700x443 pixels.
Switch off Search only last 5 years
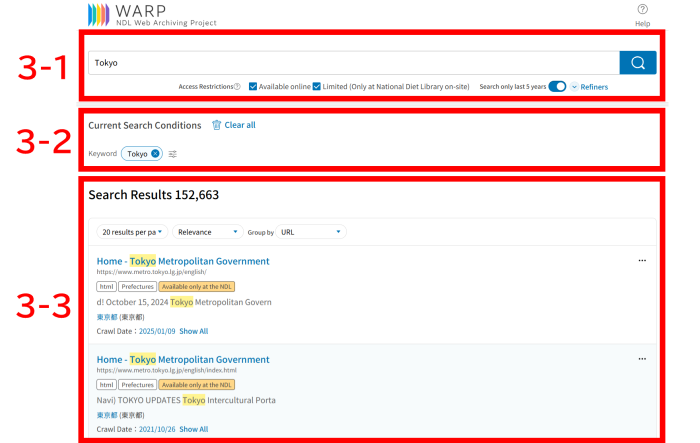(x=557, y=86)
